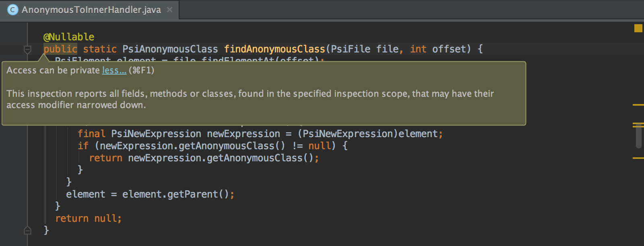Click the "less..." link in tooltip

[114, 70]
